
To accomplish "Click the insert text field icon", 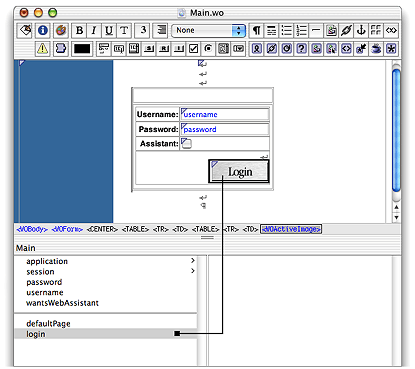I will pyautogui.click(x=119, y=49).
